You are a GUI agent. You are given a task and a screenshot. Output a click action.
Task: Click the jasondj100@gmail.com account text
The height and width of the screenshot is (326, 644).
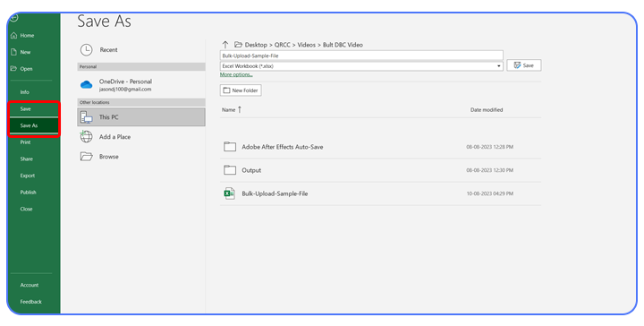click(x=125, y=90)
